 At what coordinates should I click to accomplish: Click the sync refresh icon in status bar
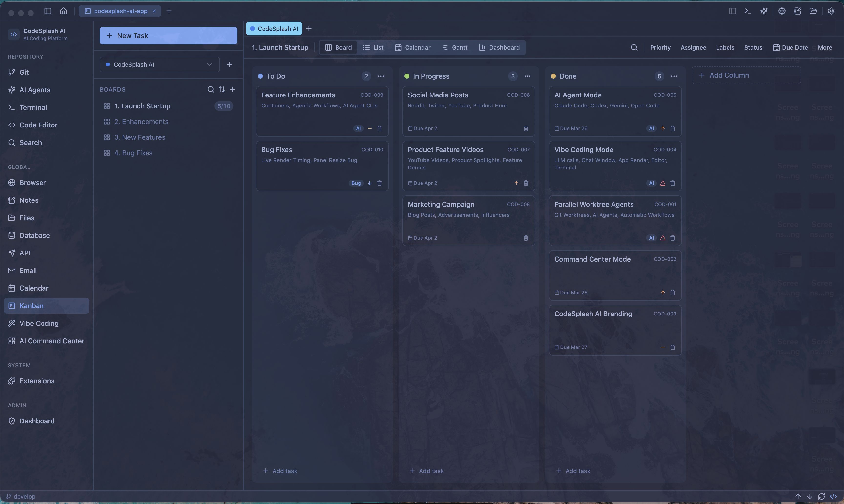(821, 496)
